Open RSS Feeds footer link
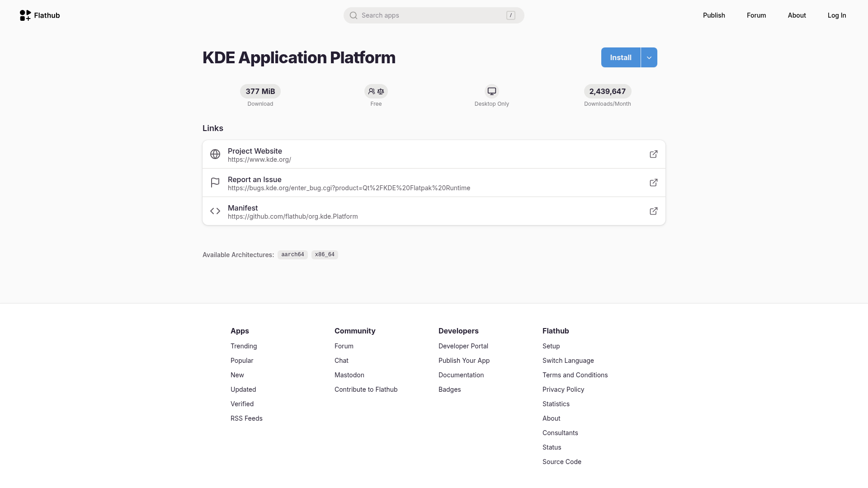The image size is (868, 488). click(x=246, y=418)
